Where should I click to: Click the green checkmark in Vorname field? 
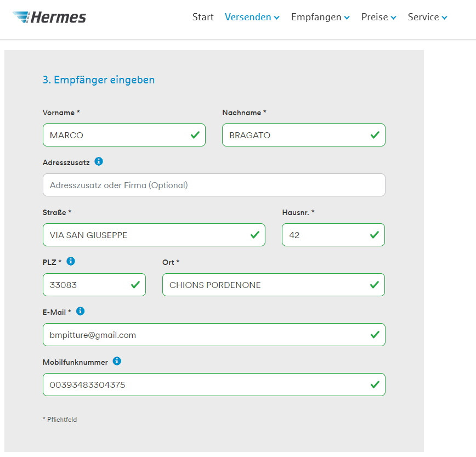coord(195,135)
